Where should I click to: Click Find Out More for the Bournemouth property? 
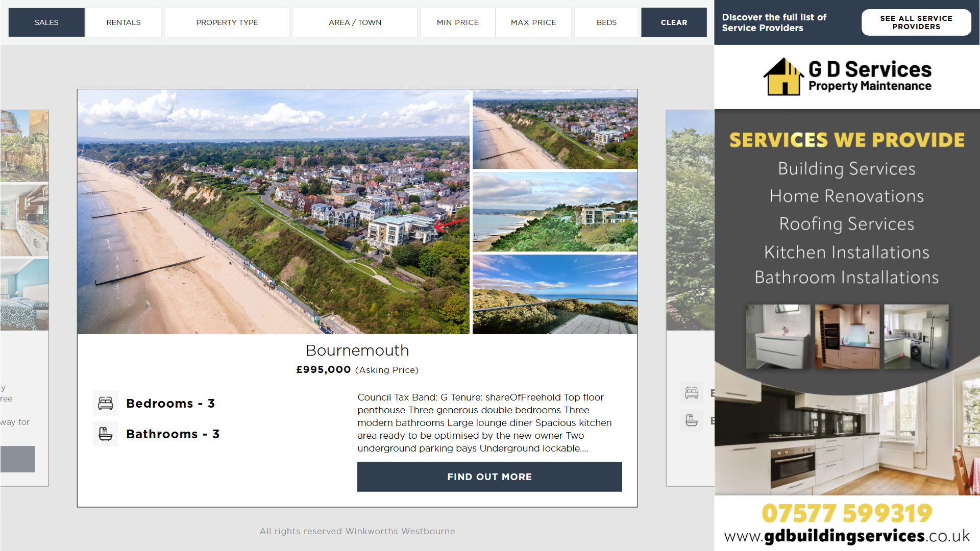pos(489,477)
